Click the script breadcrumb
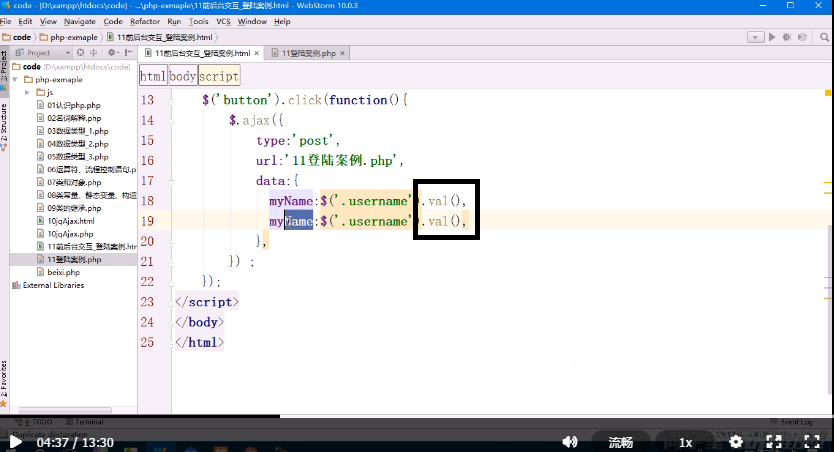The image size is (834, 452). pyautogui.click(x=219, y=76)
